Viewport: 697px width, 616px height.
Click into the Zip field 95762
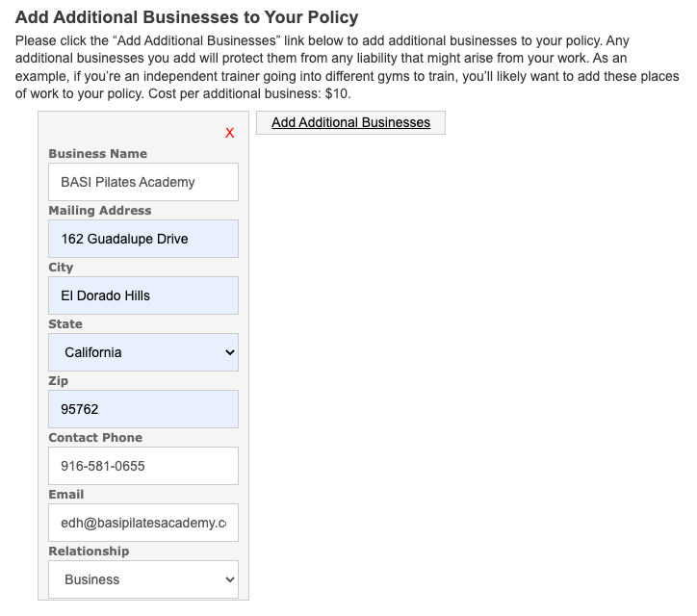143,409
